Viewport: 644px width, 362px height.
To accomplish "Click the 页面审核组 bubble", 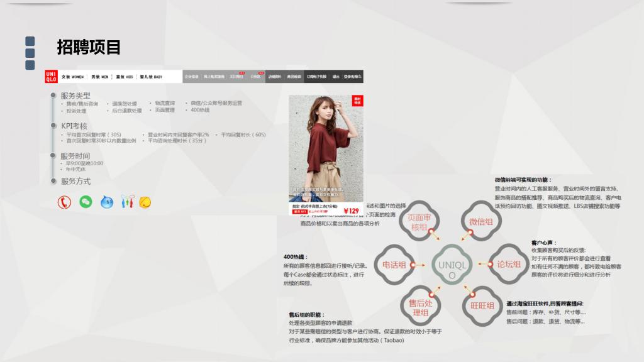I will click(419, 222).
